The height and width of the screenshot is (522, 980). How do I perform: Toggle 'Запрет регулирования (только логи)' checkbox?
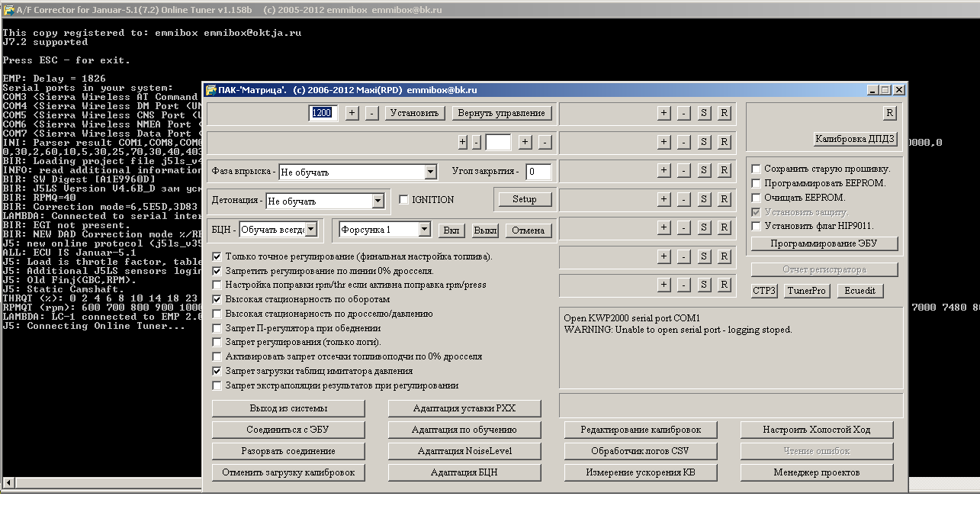click(217, 342)
